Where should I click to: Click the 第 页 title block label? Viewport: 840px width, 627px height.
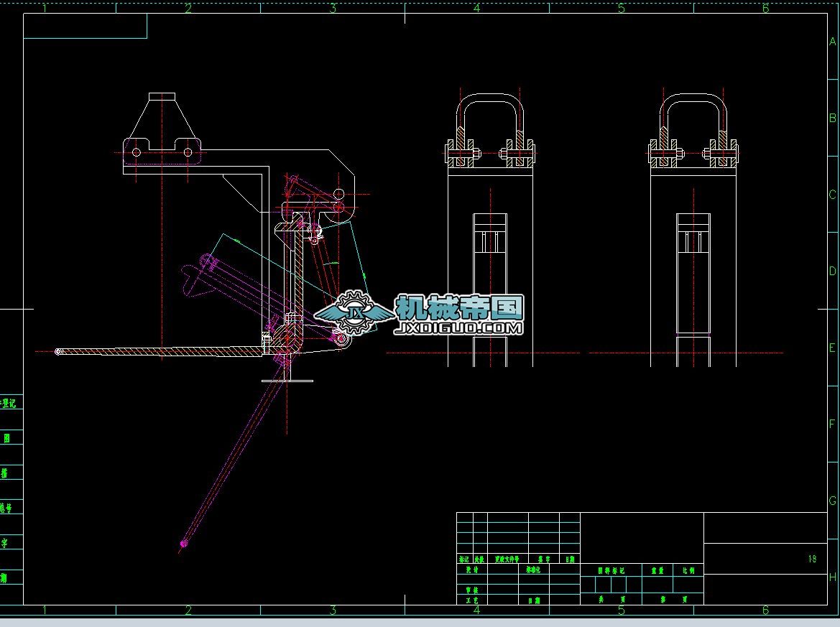(673, 600)
